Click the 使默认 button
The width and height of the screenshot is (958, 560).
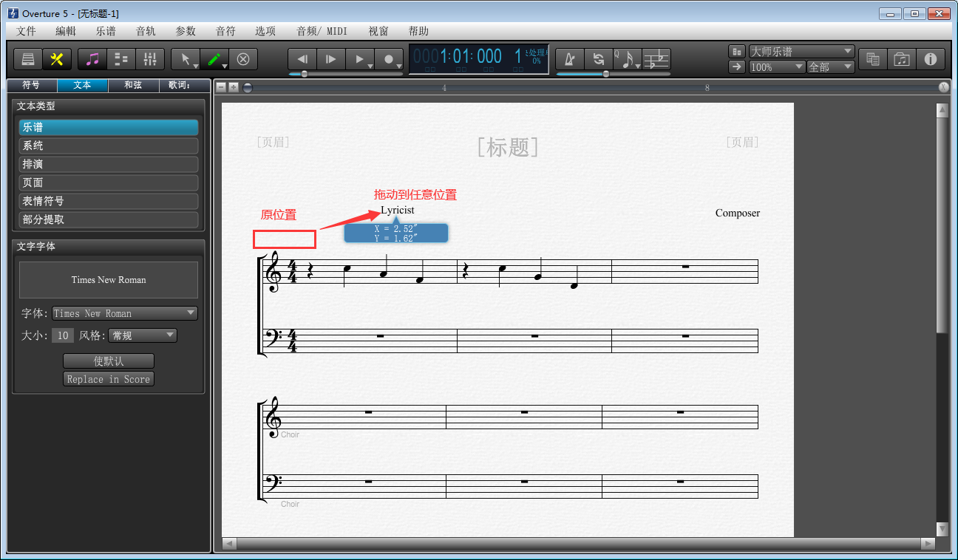[x=109, y=361]
